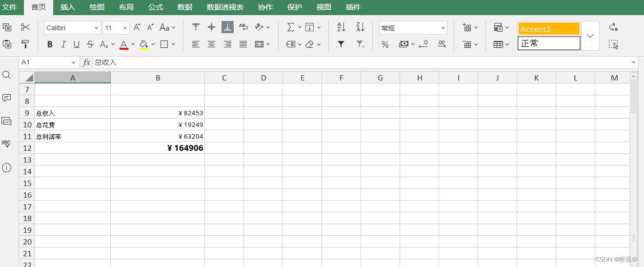Toggle Bold formatting
The image size is (644, 267).
[x=50, y=44]
